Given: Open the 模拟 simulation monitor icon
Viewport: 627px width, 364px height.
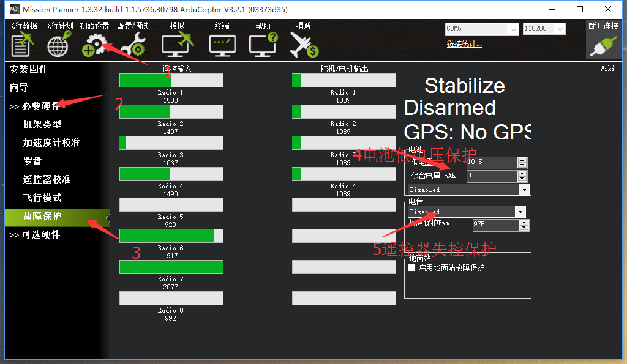Looking at the screenshot, I should (177, 44).
